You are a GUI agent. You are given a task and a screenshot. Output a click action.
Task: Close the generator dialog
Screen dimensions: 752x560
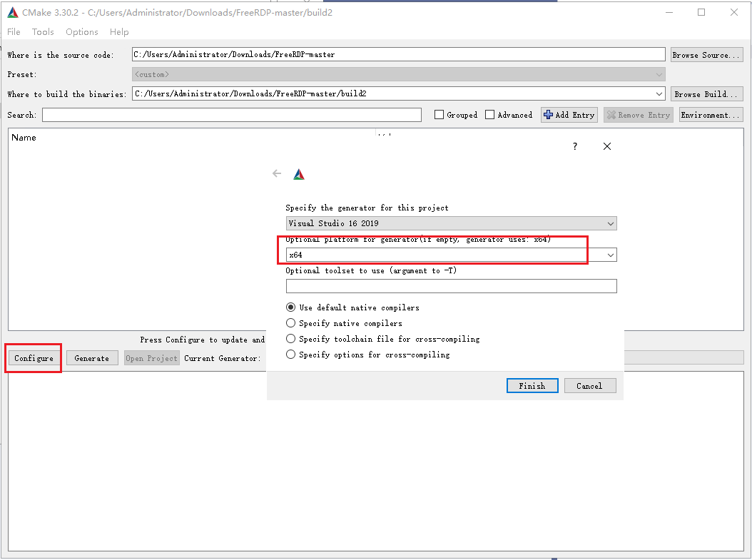pos(606,146)
